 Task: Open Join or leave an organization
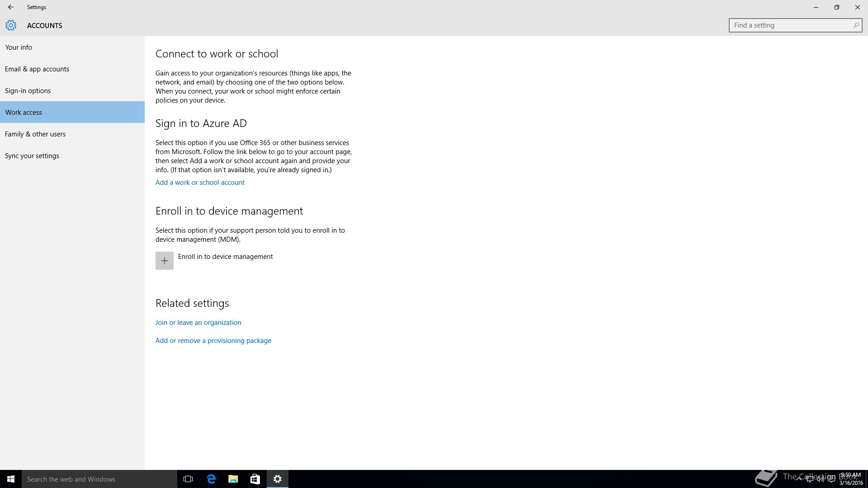tap(198, 323)
